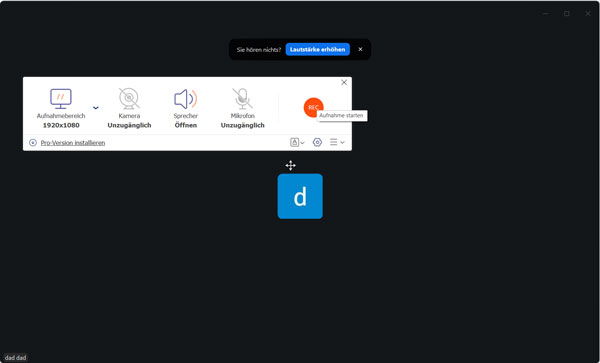Open the recording task schedule dropdown
Screen dimensions: 600x363
point(297,142)
